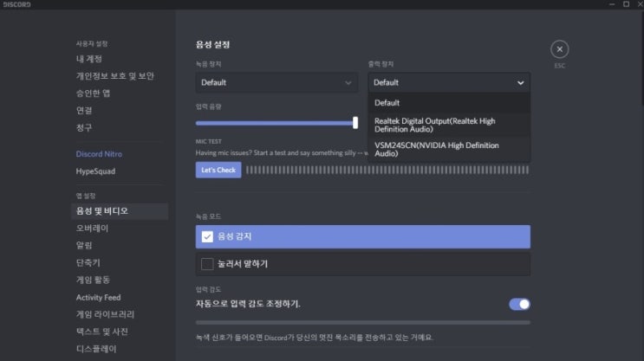Click the input volume slider handle
The height and width of the screenshot is (361, 644).
355,123
